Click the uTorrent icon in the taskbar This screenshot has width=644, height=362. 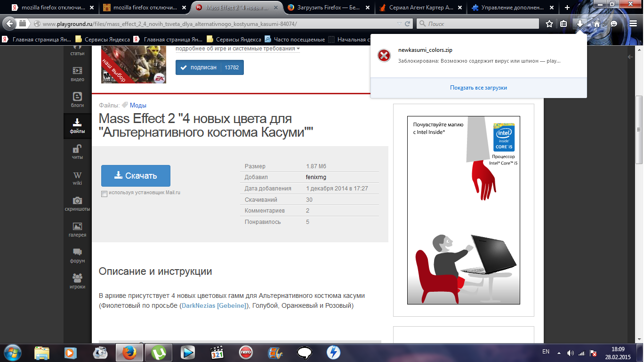(x=158, y=352)
